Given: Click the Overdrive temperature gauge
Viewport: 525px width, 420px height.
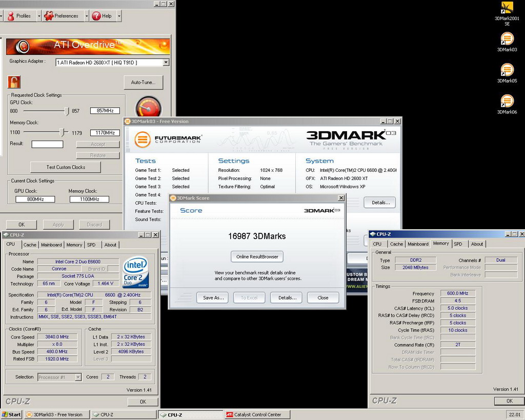Looking at the screenshot, I should [x=148, y=107].
